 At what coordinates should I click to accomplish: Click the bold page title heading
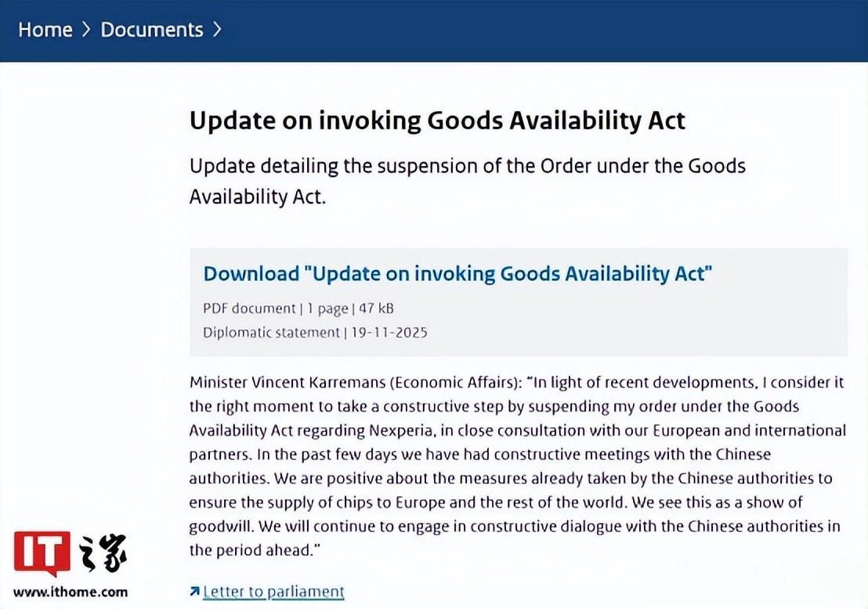(x=437, y=121)
